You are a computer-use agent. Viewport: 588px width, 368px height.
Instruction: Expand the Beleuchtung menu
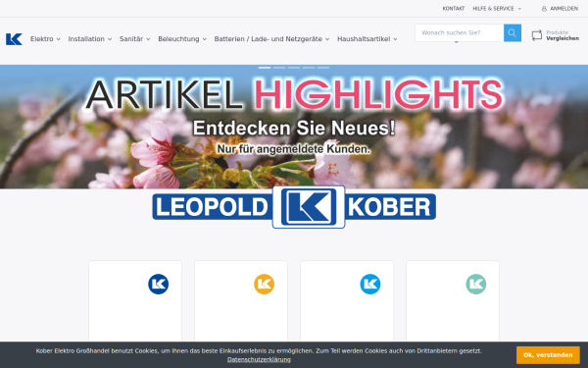[182, 39]
